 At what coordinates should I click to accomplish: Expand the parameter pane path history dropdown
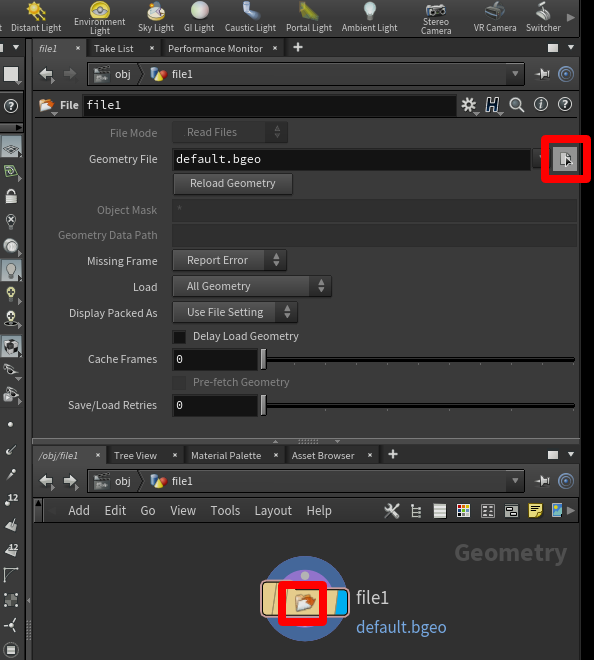(x=515, y=74)
